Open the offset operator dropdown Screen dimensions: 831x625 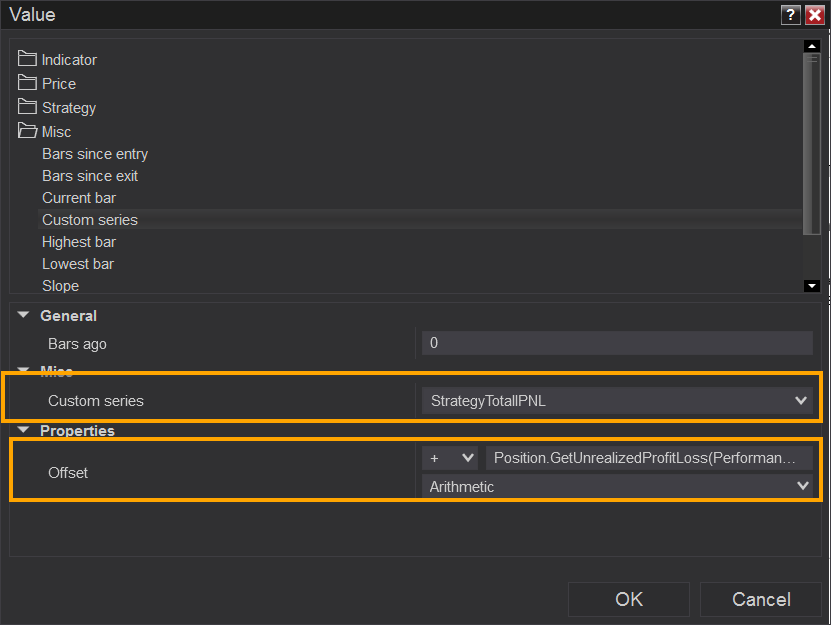click(x=452, y=458)
